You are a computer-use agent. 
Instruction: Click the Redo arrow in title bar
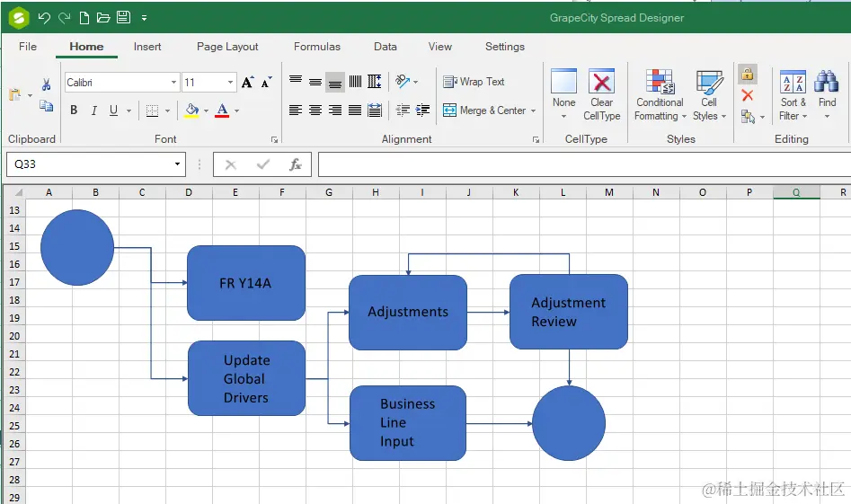click(65, 18)
